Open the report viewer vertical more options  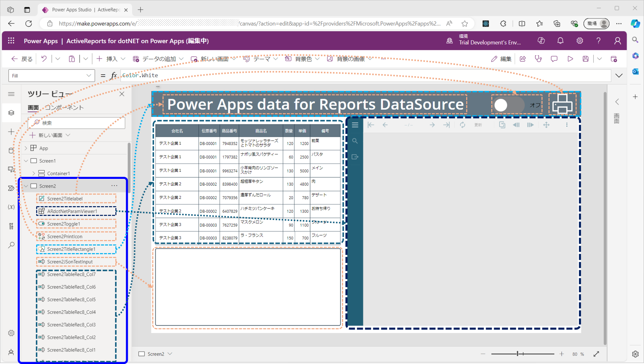click(567, 125)
